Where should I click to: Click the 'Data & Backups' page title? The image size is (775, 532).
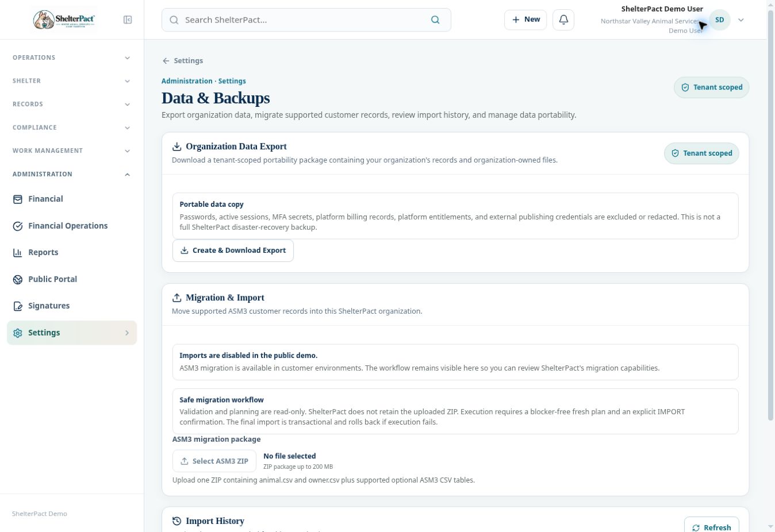click(216, 98)
